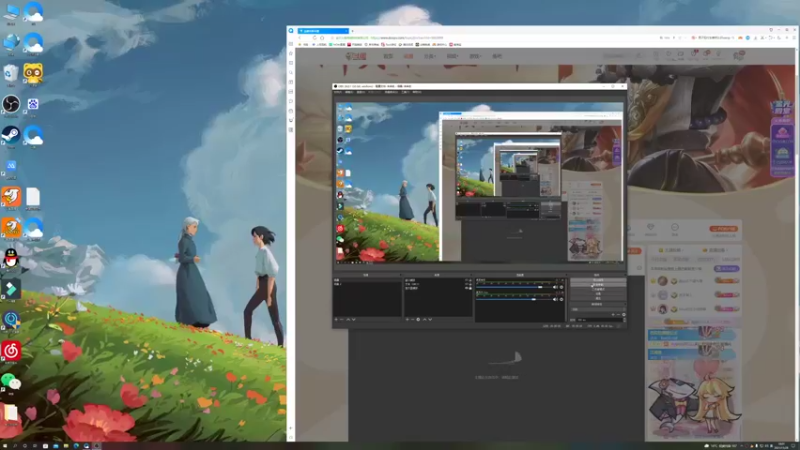Image resolution: width=800 pixels, height=450 pixels.
Task: Select the active browser tab
Action: click(323, 31)
